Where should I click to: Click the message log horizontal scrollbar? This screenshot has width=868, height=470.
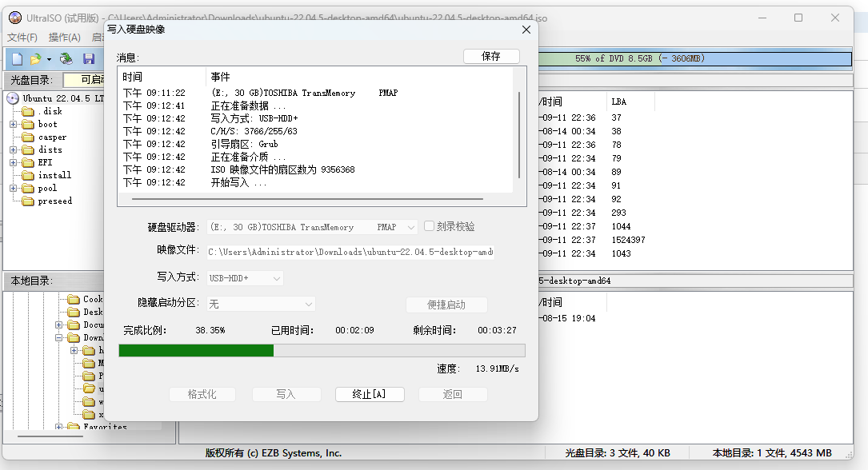point(307,198)
